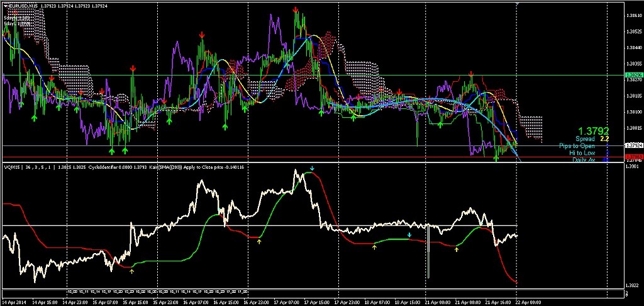Click the yellow up arrow near 15 Apr 15:00
This screenshot has height=306, width=644.
pos(132,270)
